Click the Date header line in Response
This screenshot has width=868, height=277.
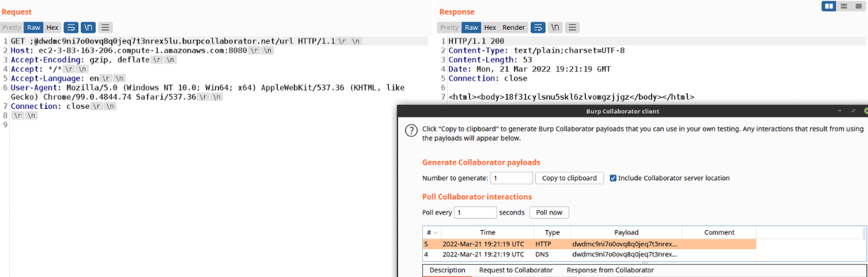click(529, 69)
